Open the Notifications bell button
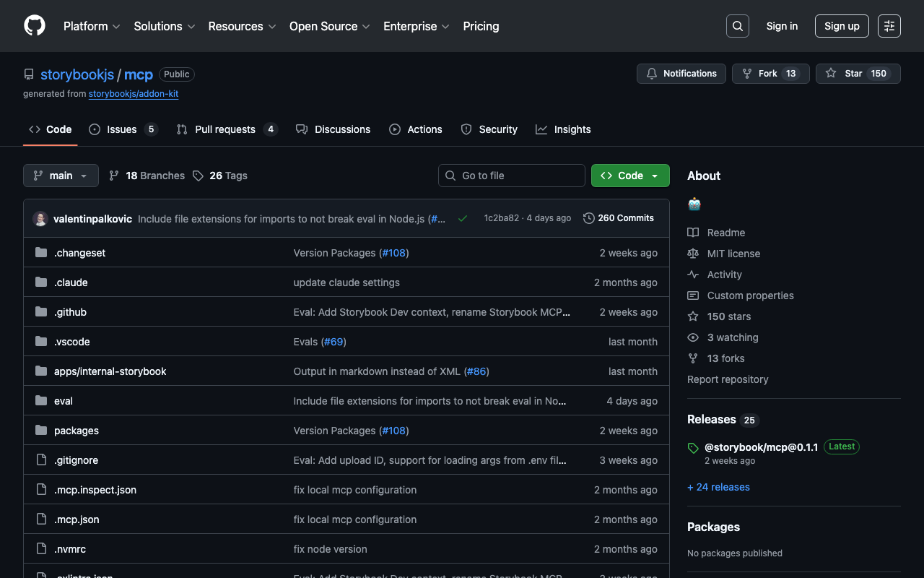Image resolution: width=924 pixels, height=578 pixels. point(681,74)
